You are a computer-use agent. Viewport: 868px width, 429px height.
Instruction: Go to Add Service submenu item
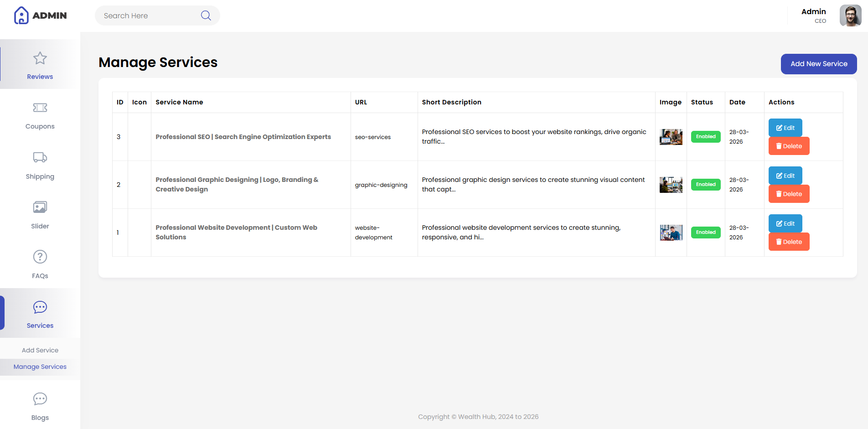click(40, 350)
